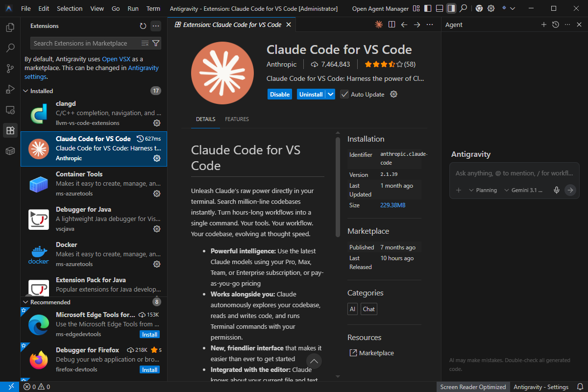Open the Chrome browser icon in title bar
Image resolution: width=588 pixels, height=392 pixels.
tap(479, 8)
